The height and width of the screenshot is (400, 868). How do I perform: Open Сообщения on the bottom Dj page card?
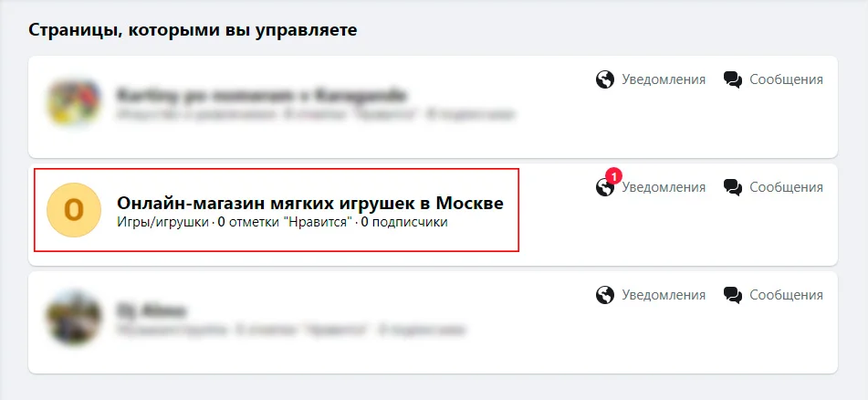coord(786,295)
